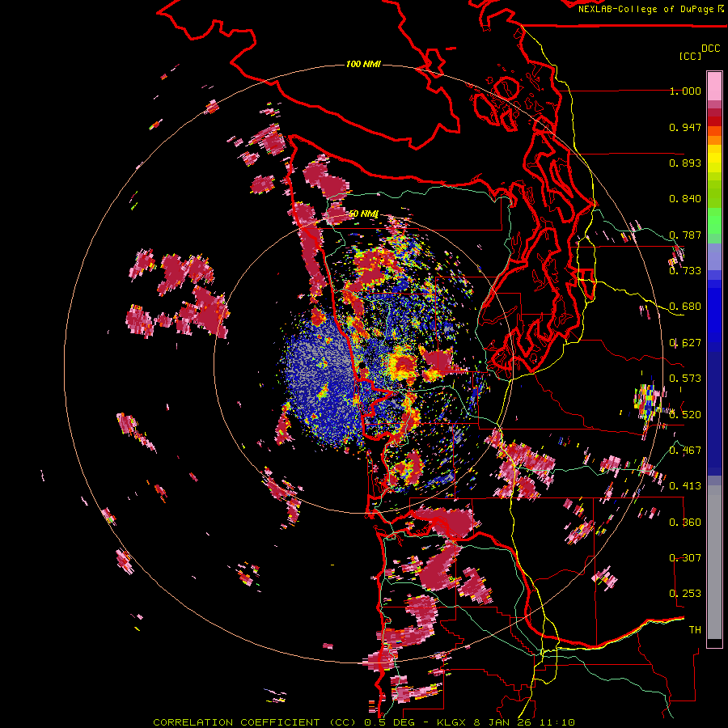Click the 0.307 scale value
The height and width of the screenshot is (728, 728).
point(685,558)
